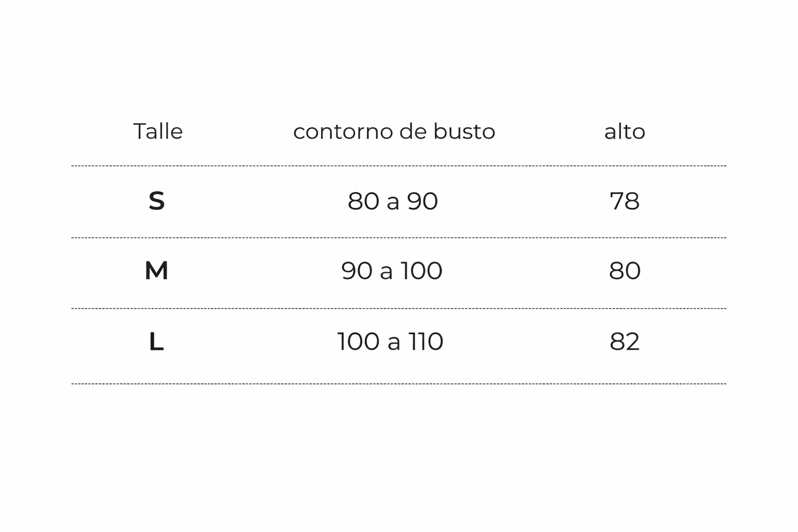Click the number 100 in the M row
The height and width of the screenshot is (532, 798).
[421, 271]
